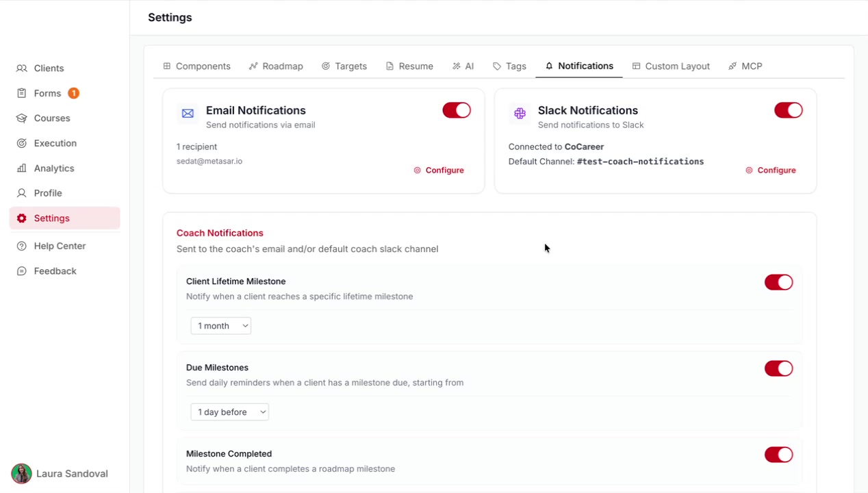The image size is (868, 493).
Task: Click the Settings gear icon in the sidebar
Action: coord(22,218)
